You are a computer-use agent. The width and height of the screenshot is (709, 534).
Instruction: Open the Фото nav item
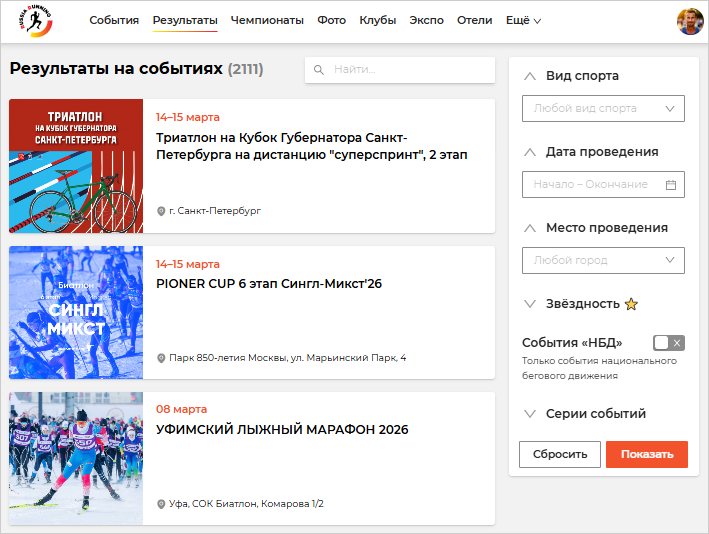coord(331,20)
